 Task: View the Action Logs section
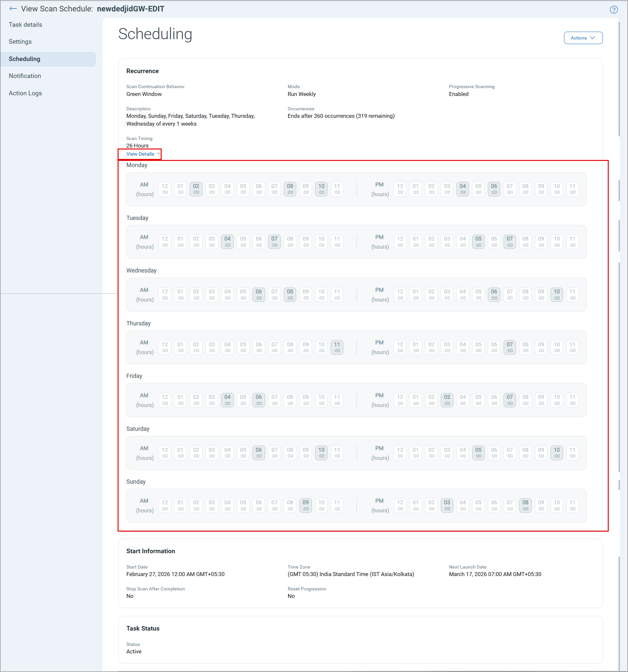coord(25,93)
